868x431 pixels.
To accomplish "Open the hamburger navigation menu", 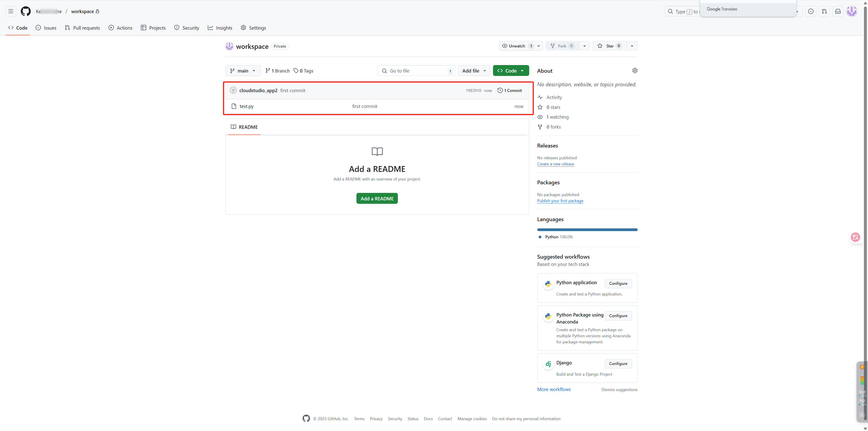I will pos(11,12).
